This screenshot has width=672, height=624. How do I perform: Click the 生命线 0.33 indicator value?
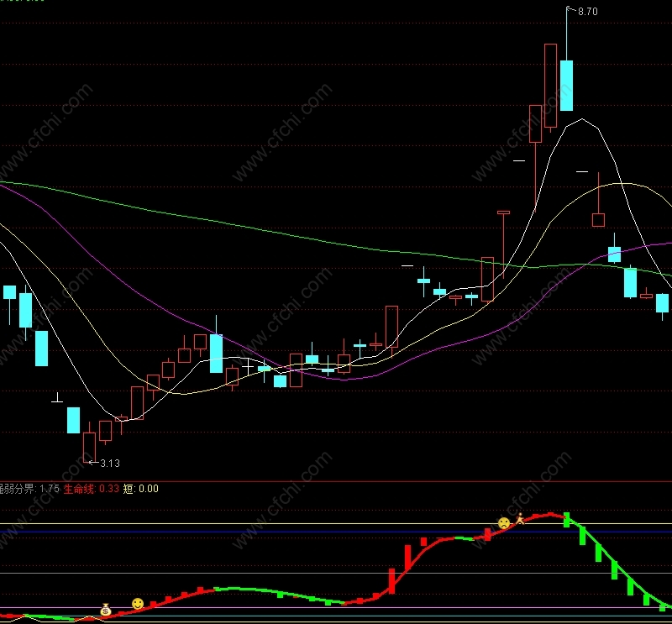(x=92, y=489)
